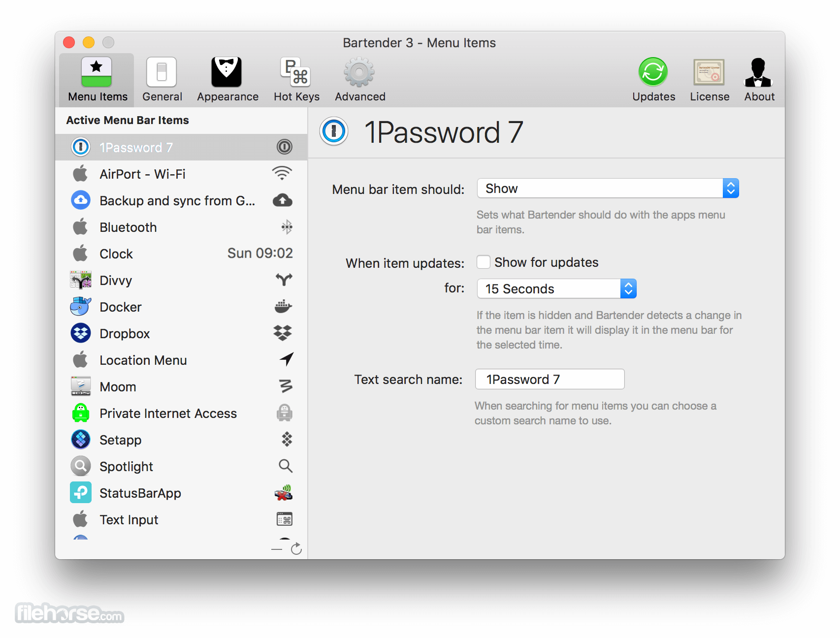Check for Updates via the green icon
The image size is (840, 638).
click(653, 72)
